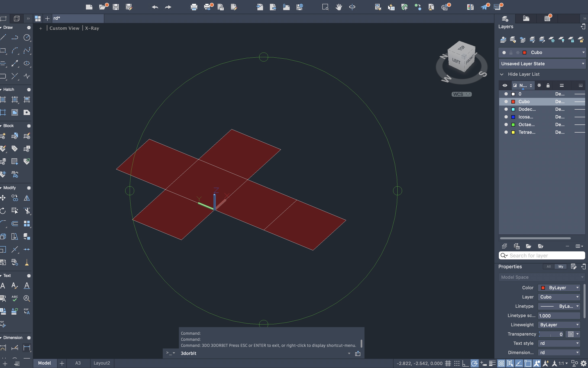Toggle visibility of Dodec layer
Image resolution: width=588 pixels, height=368 pixels.
[x=506, y=109]
